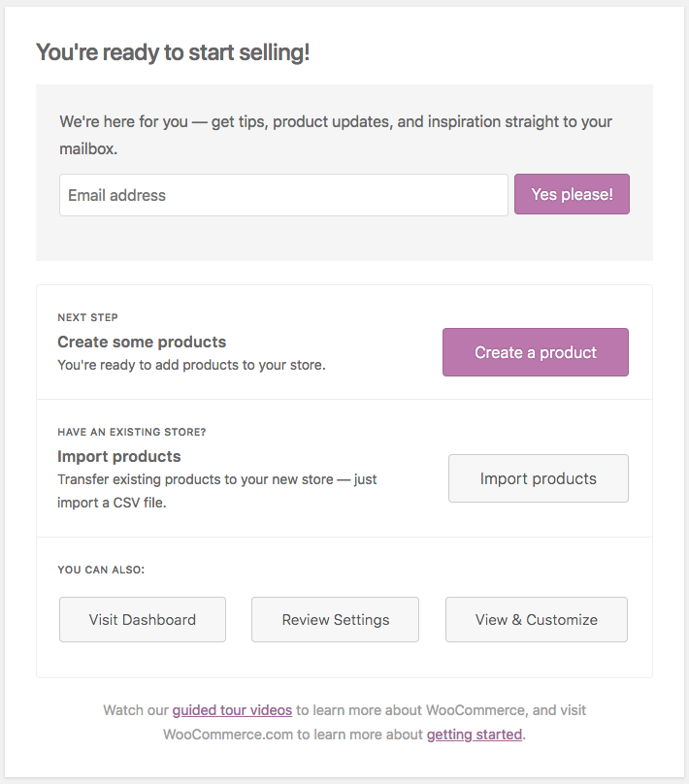689x784 pixels.
Task: Click the 'You're ready to add products' description
Action: [x=191, y=366]
